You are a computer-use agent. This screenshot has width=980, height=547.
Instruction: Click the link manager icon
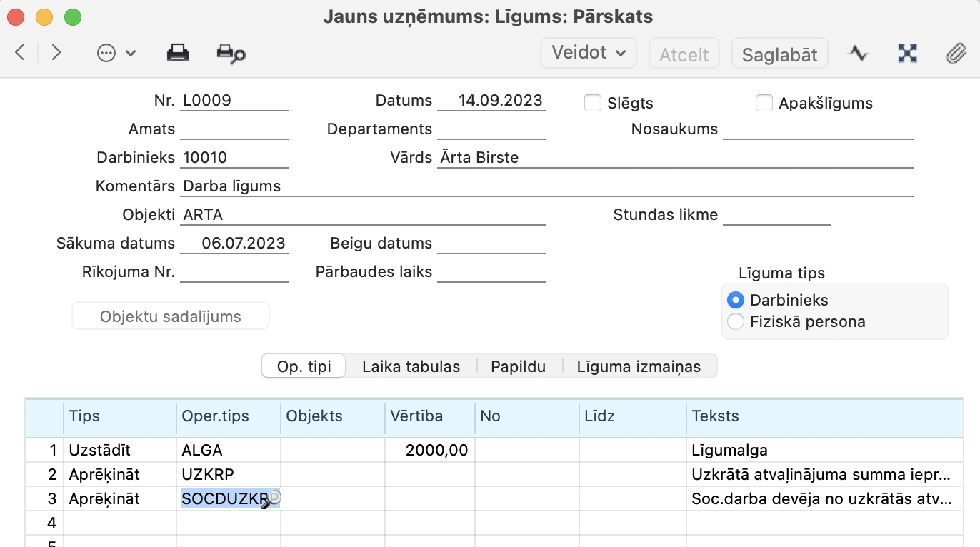point(907,54)
